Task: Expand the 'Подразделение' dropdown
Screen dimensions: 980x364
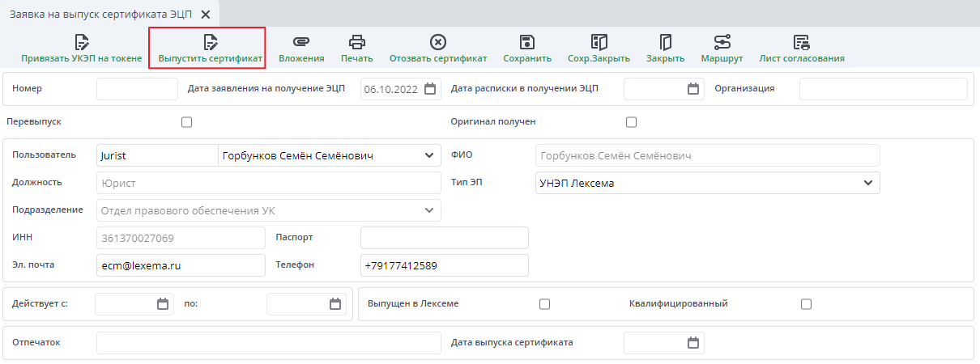Action: click(x=428, y=210)
